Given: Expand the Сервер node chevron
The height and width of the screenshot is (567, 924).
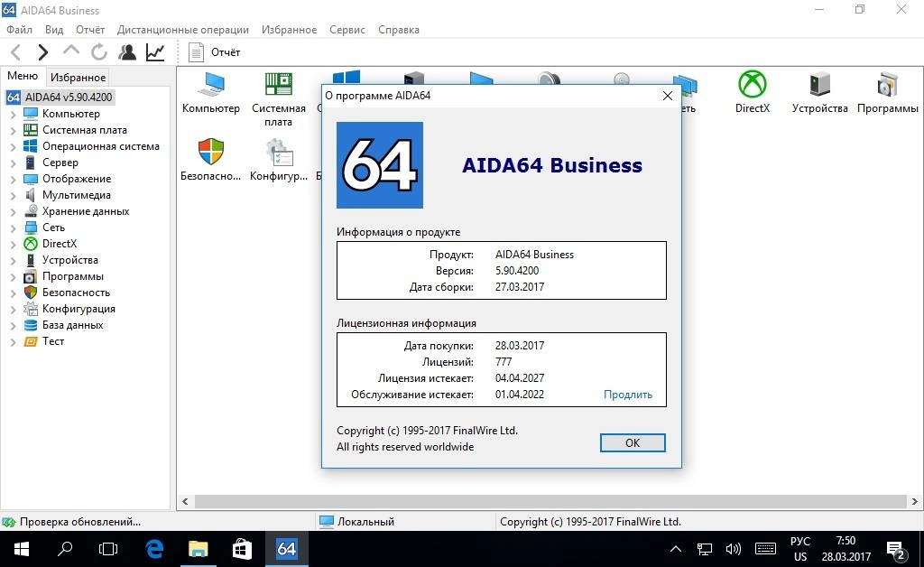Looking at the screenshot, I should click(13, 163).
